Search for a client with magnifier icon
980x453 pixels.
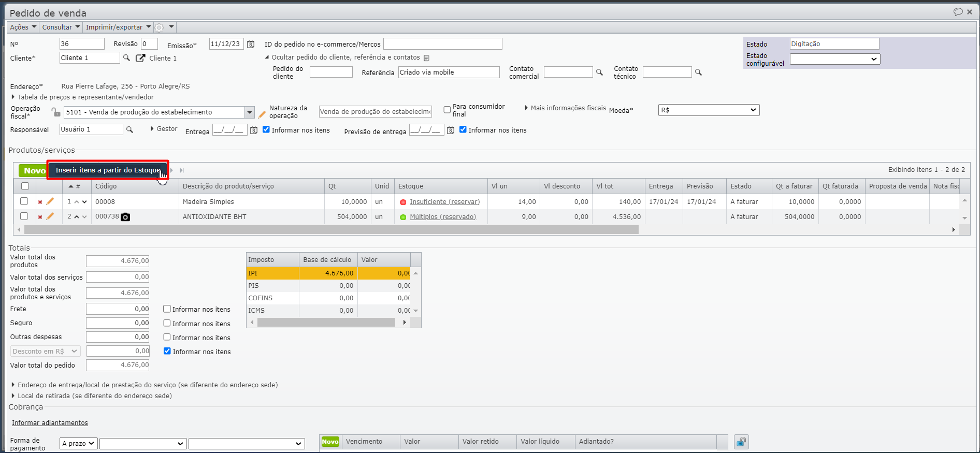126,58
